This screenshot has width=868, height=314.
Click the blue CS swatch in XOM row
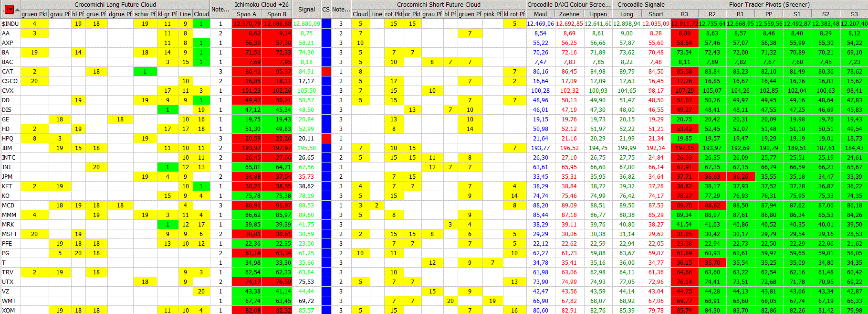pyautogui.click(x=326, y=310)
